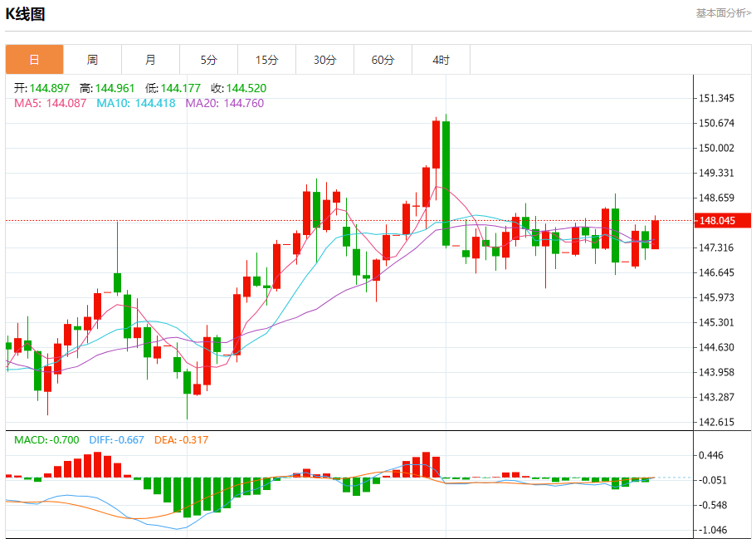This screenshot has width=756, height=539.
Task: Click the MA5 legend label
Action: click(x=50, y=103)
